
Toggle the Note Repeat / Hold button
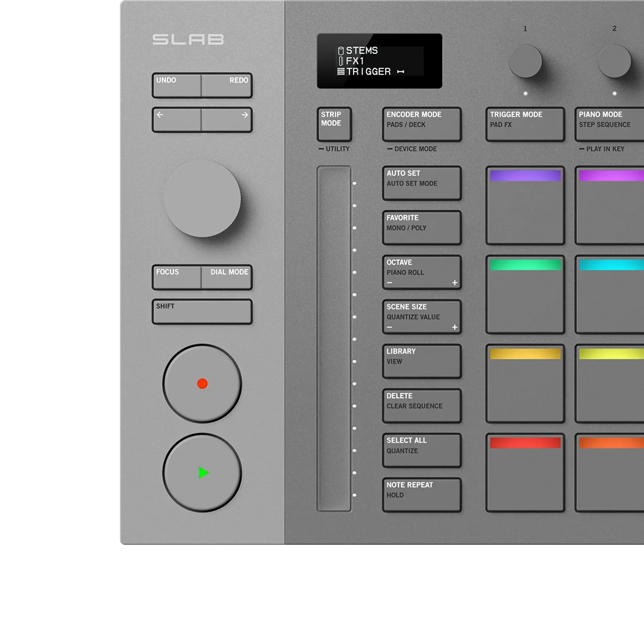(422, 495)
